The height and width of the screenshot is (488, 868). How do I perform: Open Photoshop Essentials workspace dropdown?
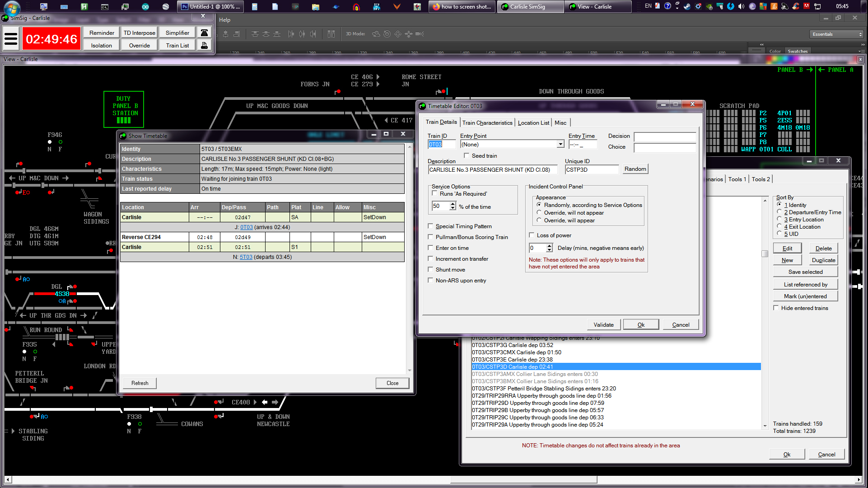(837, 34)
